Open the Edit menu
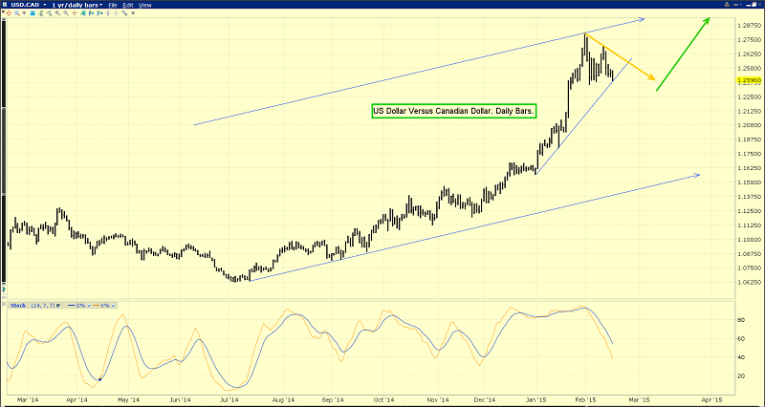 pyautogui.click(x=128, y=5)
